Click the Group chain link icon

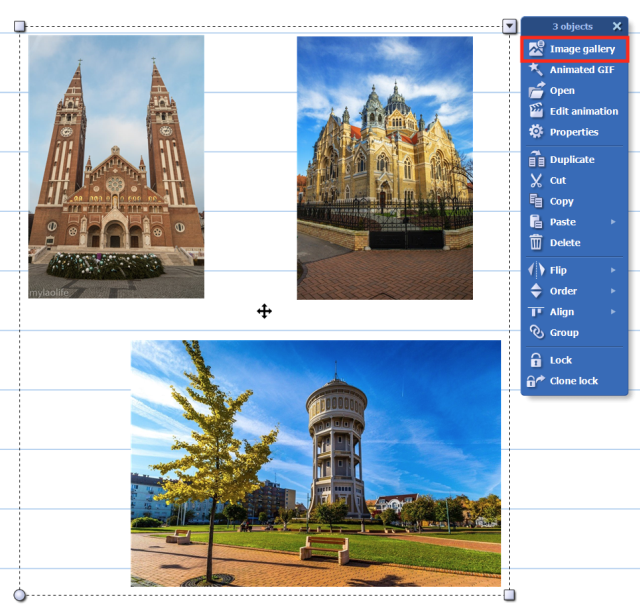(x=536, y=333)
